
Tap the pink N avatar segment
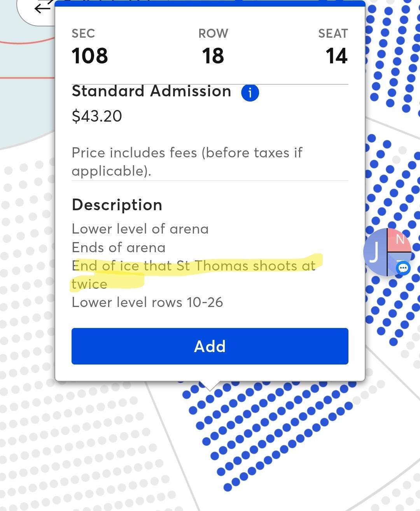(x=400, y=240)
